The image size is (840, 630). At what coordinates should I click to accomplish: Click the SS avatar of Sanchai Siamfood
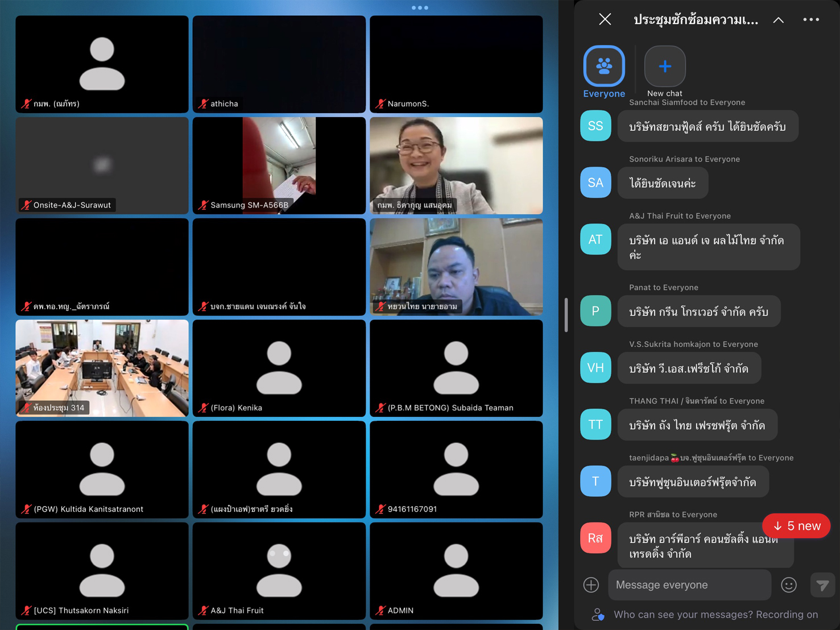tap(595, 126)
